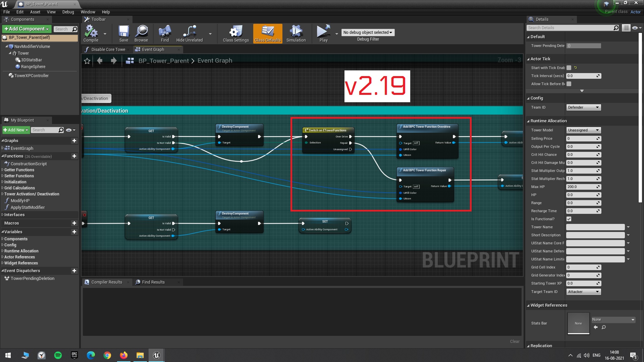Compile the blueprint
The height and width of the screenshot is (362, 644).
[91, 33]
